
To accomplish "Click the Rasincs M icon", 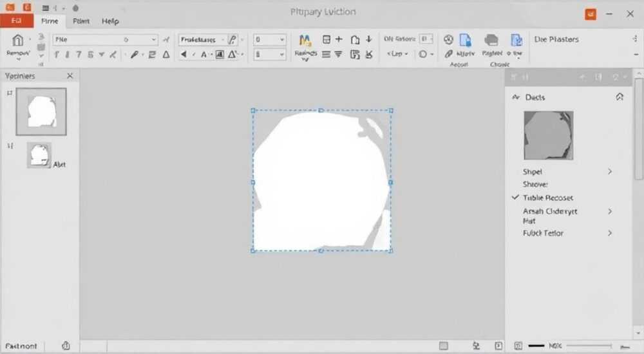I will 305,41.
